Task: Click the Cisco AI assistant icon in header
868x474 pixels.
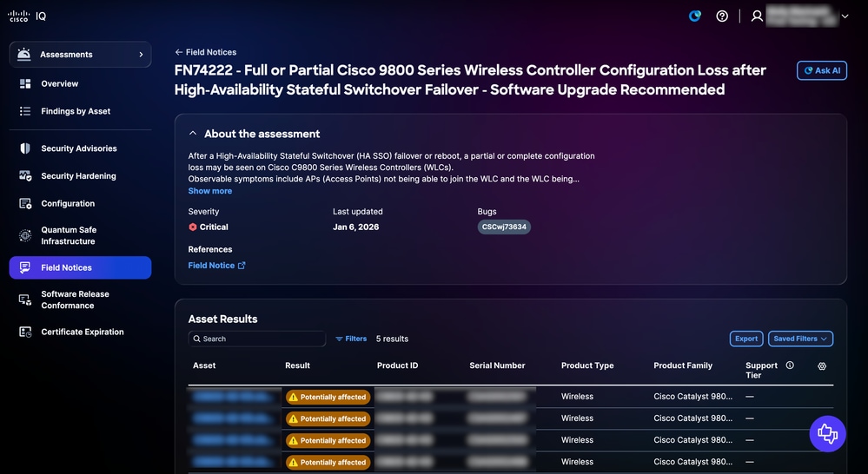Action: 695,16
